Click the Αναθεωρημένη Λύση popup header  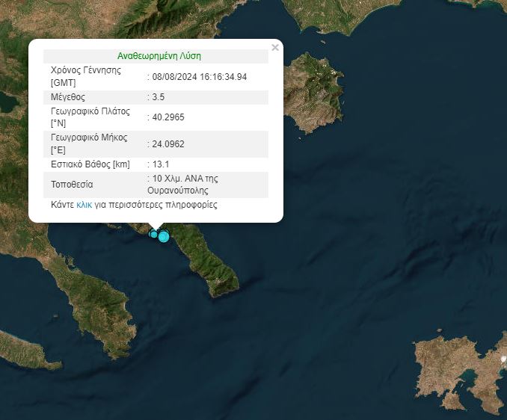tap(159, 56)
